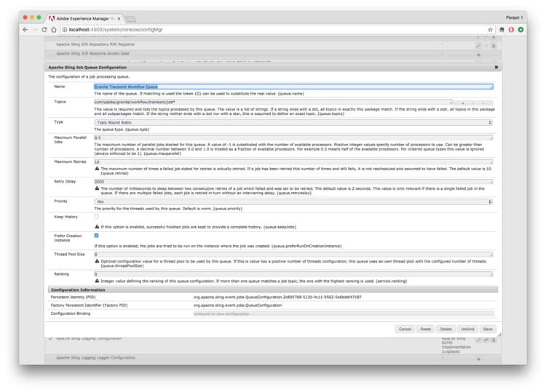546x392 pixels.
Task: Delete the Apache Sling Logging Configuration entry
Action: coord(494,340)
